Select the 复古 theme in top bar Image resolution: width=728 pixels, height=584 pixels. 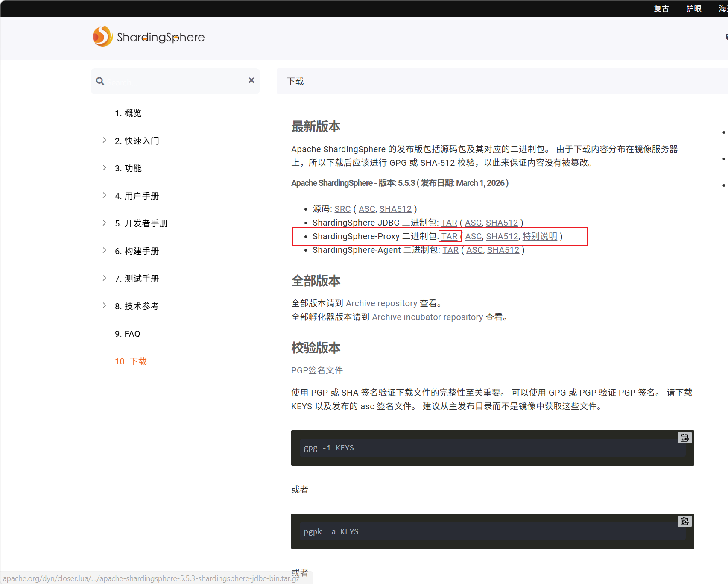tap(661, 9)
